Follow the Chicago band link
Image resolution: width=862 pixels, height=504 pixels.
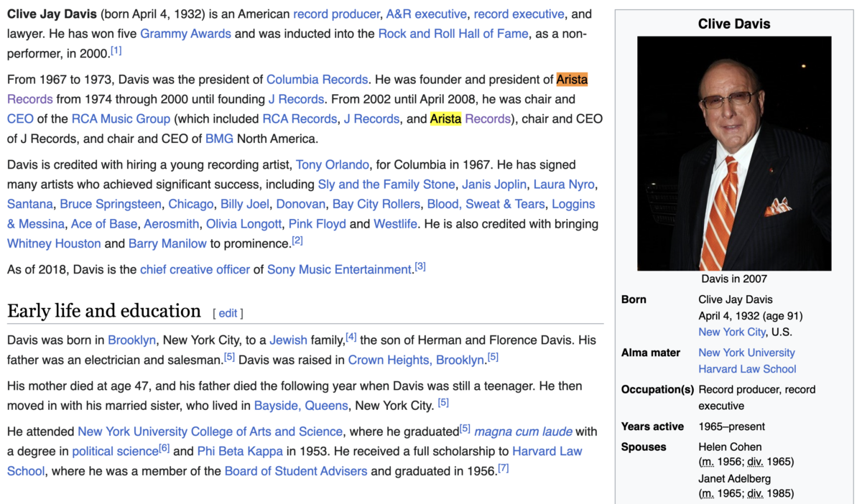pos(191,204)
